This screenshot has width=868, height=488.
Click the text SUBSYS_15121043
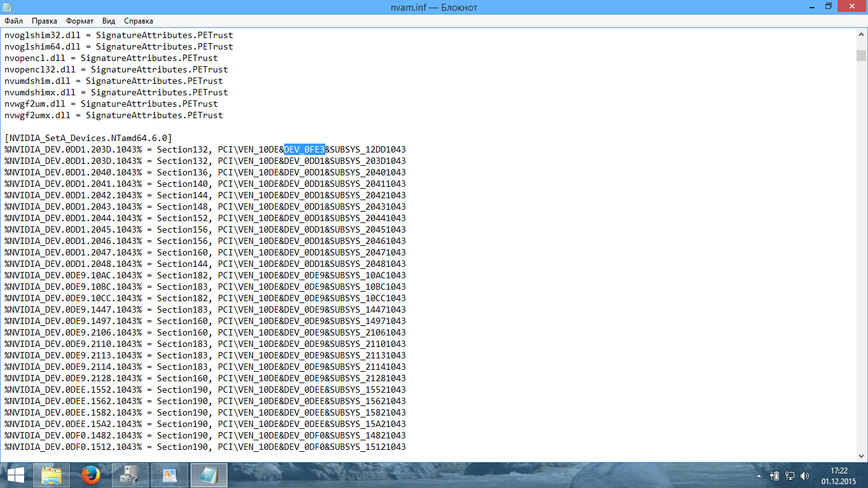[368, 447]
